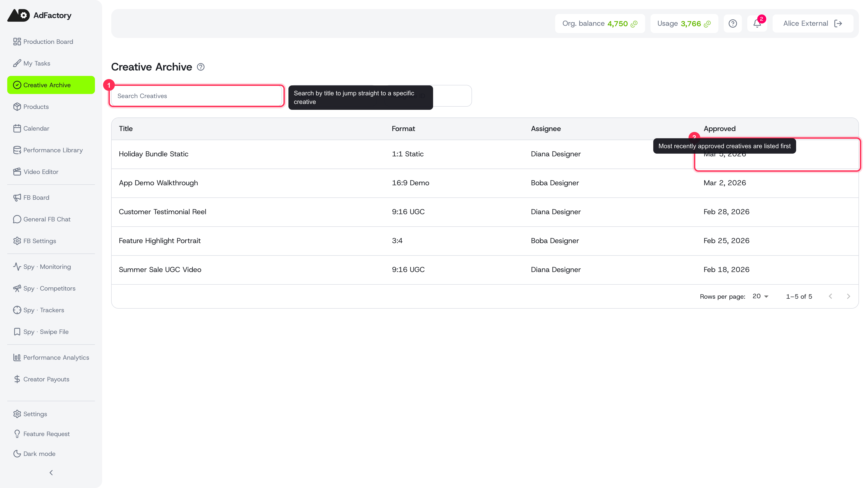Focus the Search Creatives field
Image resolution: width=868 pixels, height=488 pixels.
197,96
